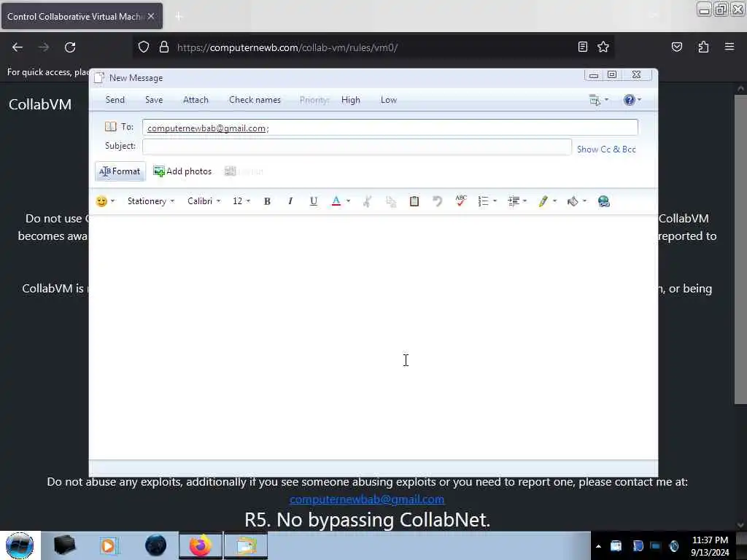Open the emoticon dropdown arrow

coord(113,201)
